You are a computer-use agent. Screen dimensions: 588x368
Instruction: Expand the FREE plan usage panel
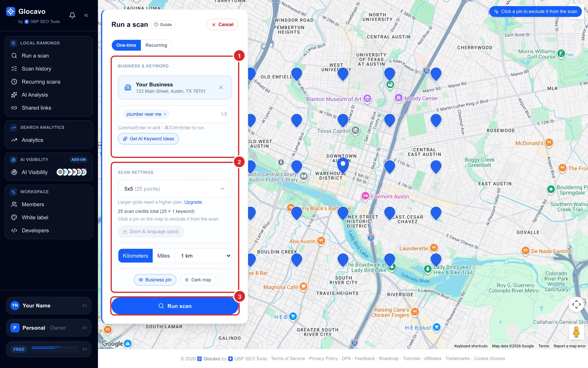tap(49, 349)
